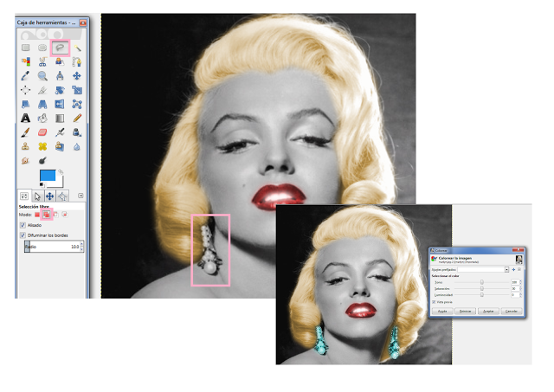Image resolution: width=554 pixels, height=392 pixels.
Task: Toggle Vista previa checkbox in Colorear
Action: tap(434, 302)
